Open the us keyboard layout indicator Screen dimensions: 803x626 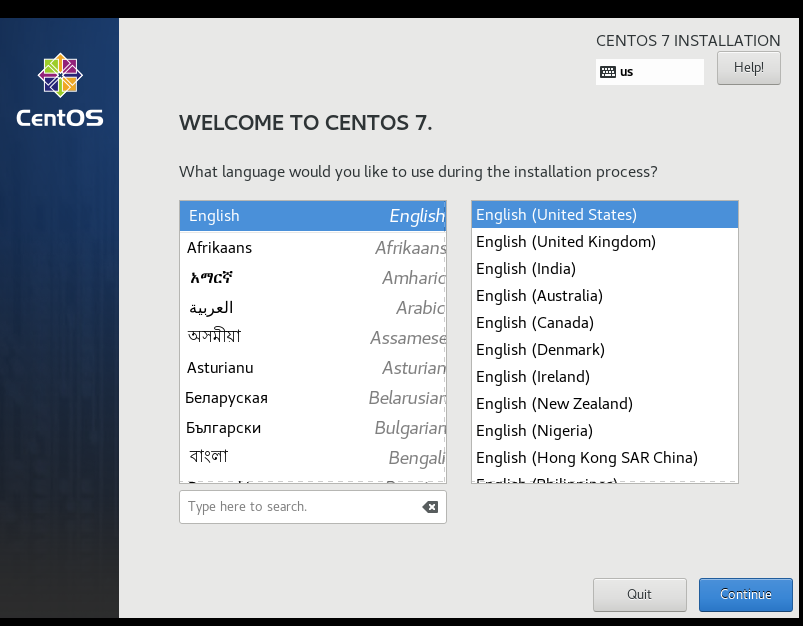coord(649,72)
